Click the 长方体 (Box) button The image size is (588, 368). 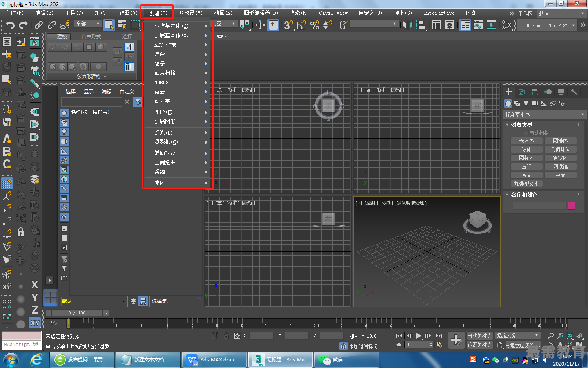pyautogui.click(x=526, y=141)
